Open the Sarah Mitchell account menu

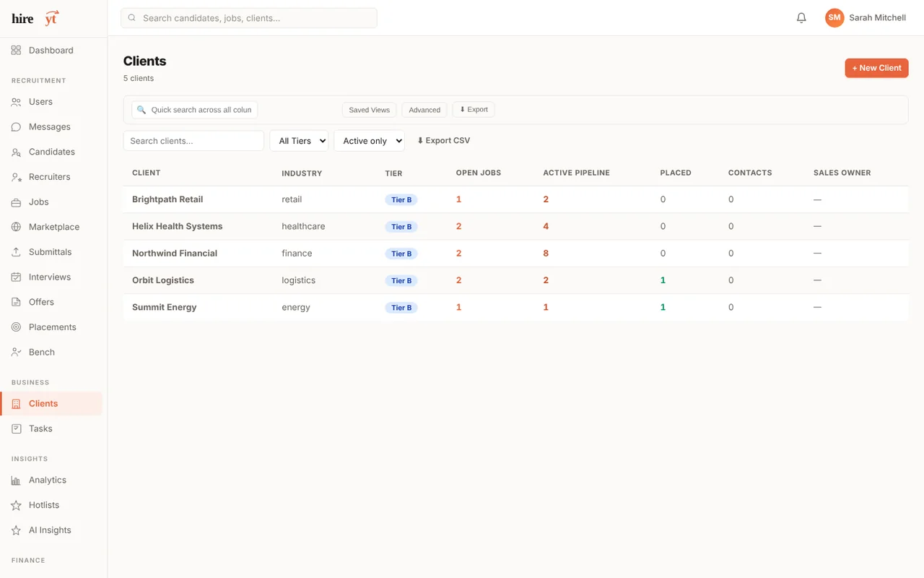(x=866, y=18)
